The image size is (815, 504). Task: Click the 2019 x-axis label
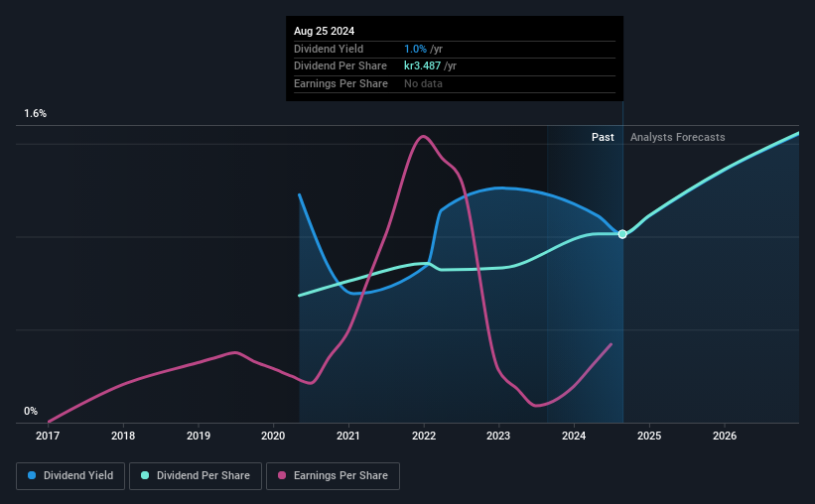pyautogui.click(x=199, y=436)
